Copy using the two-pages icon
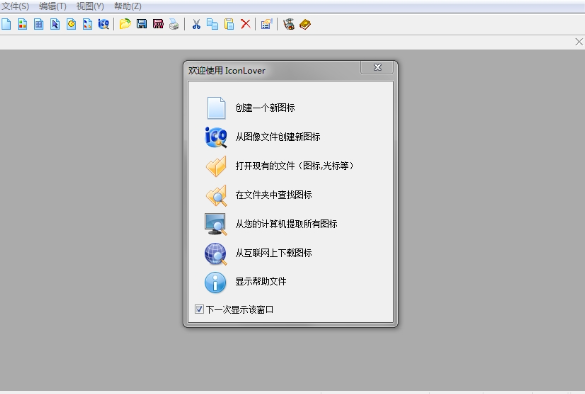Image resolution: width=585 pixels, height=394 pixels. [212, 24]
